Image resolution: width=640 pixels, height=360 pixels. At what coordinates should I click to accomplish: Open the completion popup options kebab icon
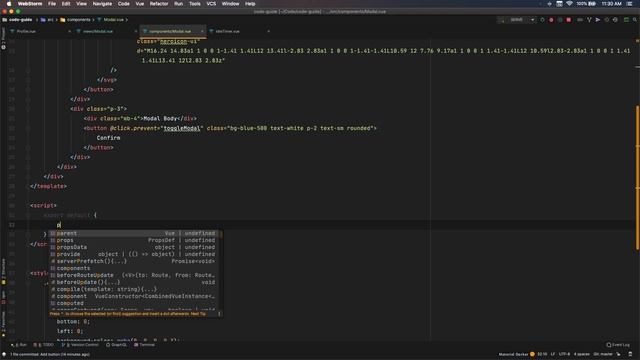point(220,314)
